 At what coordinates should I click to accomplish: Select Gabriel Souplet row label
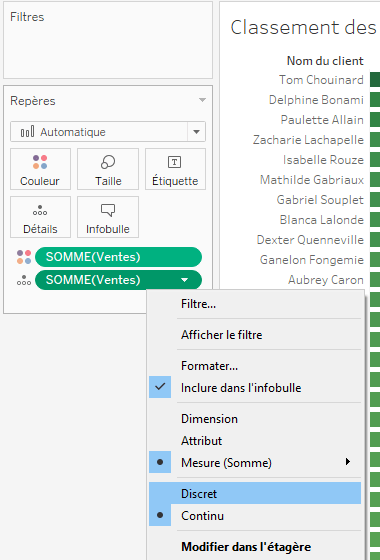(320, 200)
